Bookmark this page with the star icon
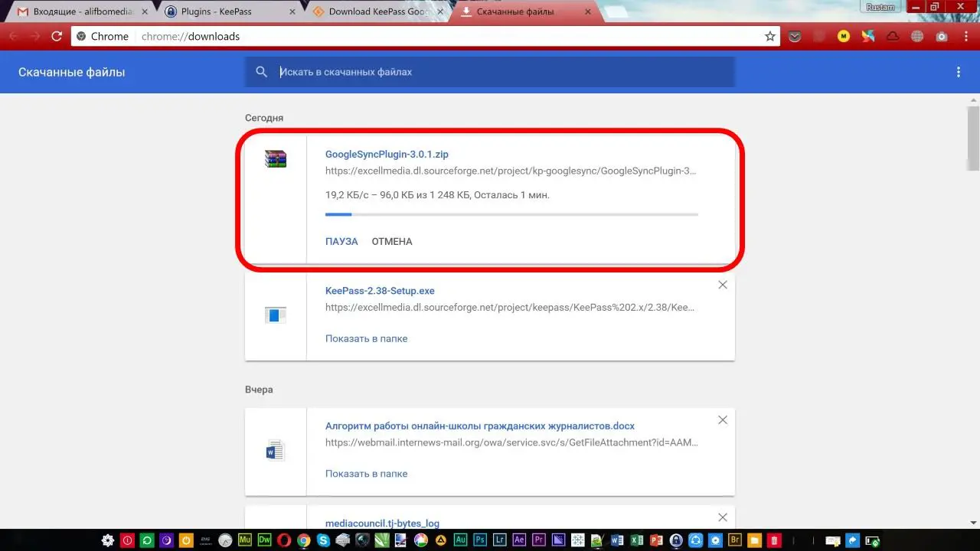This screenshot has width=980, height=551. 770,36
